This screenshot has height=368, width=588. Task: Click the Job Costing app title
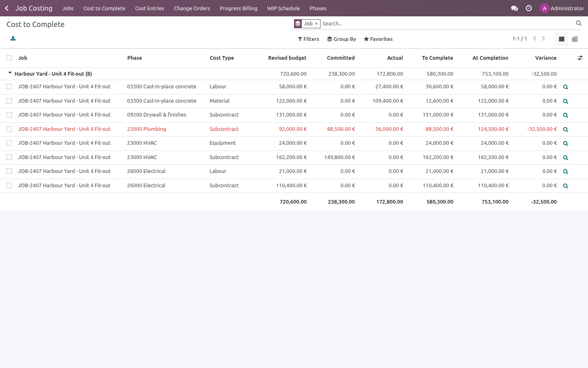click(x=34, y=8)
